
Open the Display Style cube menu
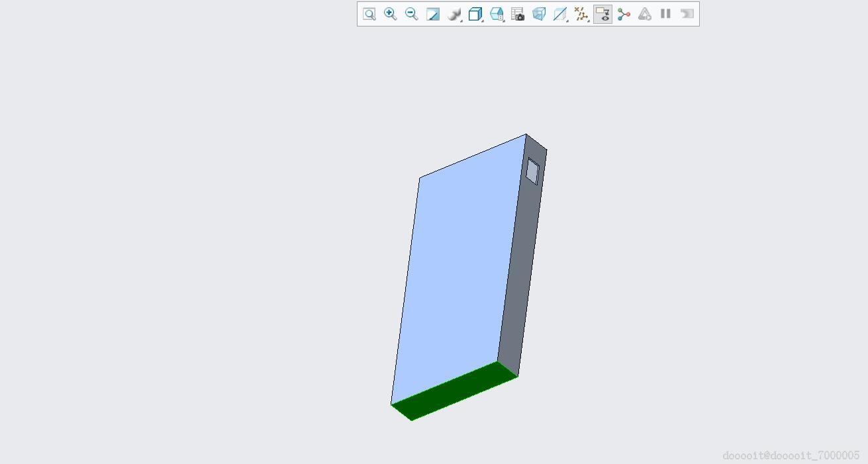[x=475, y=14]
